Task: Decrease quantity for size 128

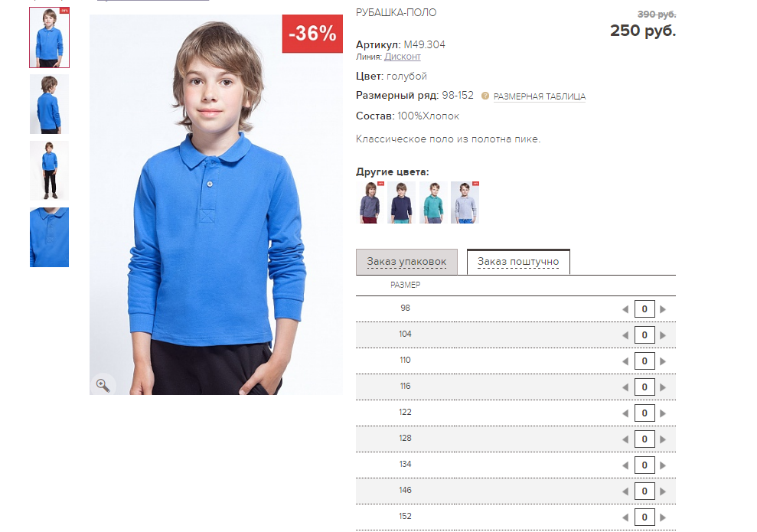Action: point(625,440)
